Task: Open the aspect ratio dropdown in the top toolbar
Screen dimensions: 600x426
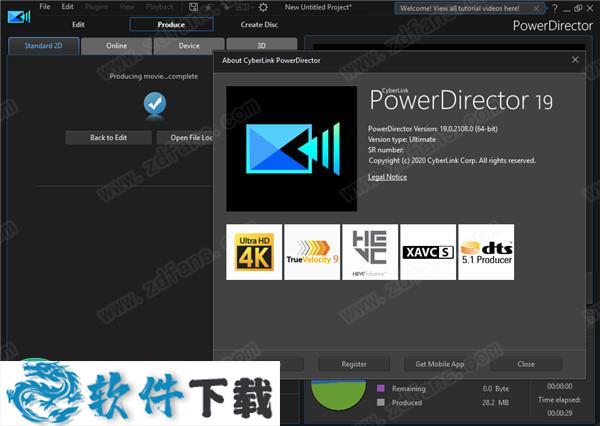Action: click(x=245, y=7)
